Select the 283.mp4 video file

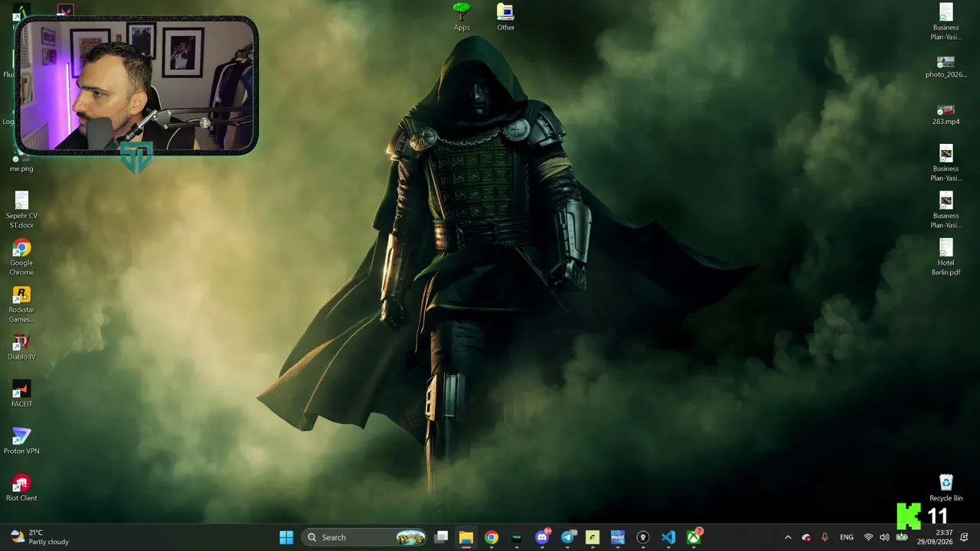tap(946, 114)
